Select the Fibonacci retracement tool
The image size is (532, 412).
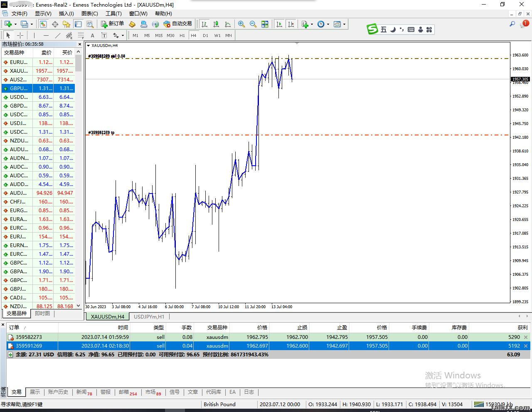click(81, 35)
